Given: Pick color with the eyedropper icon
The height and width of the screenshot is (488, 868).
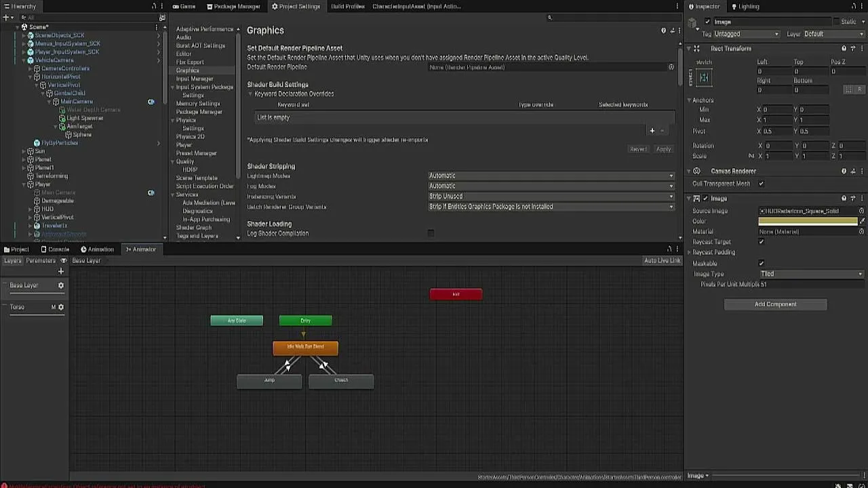Looking at the screenshot, I should click(x=862, y=221).
